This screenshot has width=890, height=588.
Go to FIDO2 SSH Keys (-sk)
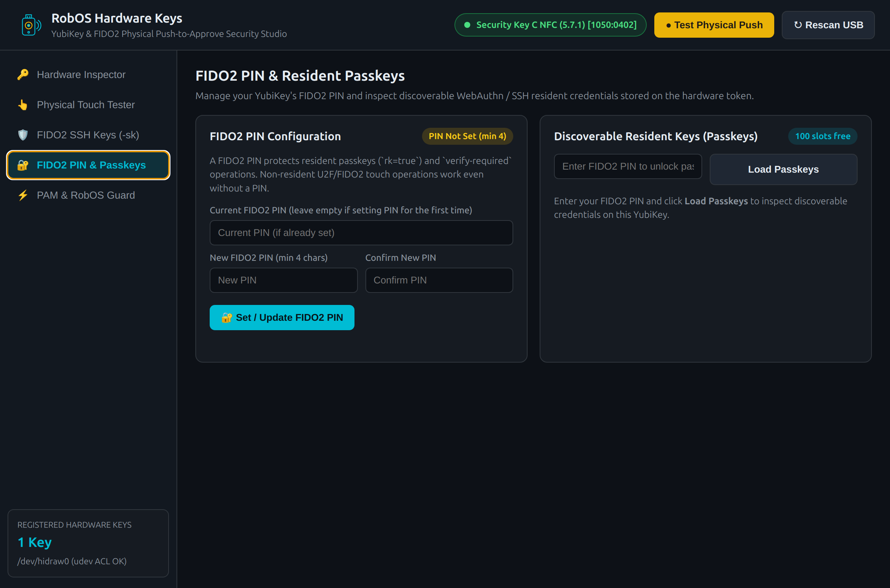[x=88, y=135]
